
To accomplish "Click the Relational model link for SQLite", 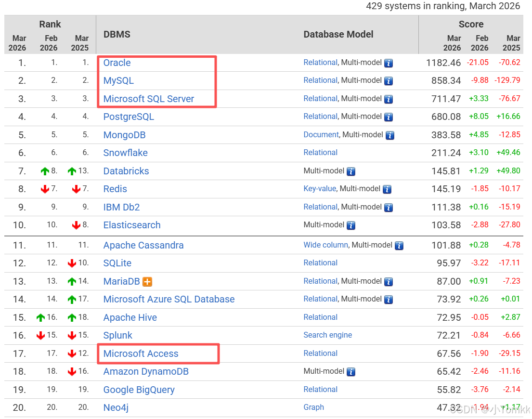I will coord(320,263).
